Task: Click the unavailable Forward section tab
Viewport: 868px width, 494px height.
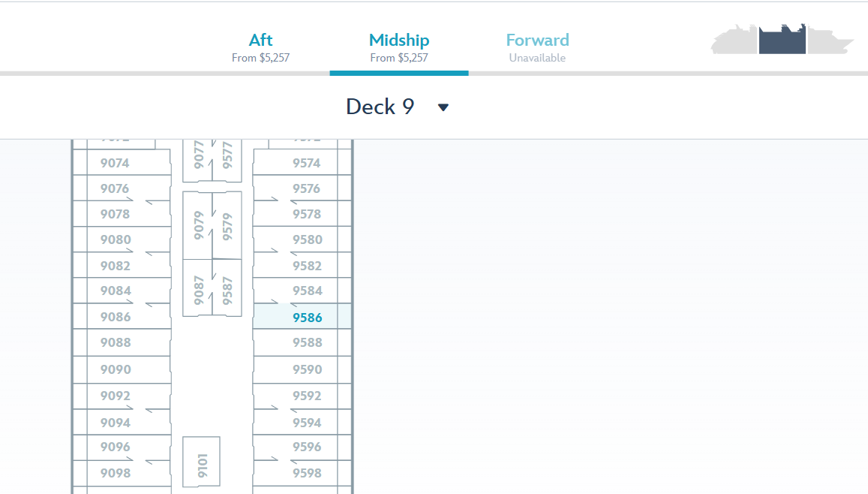Action: click(537, 47)
